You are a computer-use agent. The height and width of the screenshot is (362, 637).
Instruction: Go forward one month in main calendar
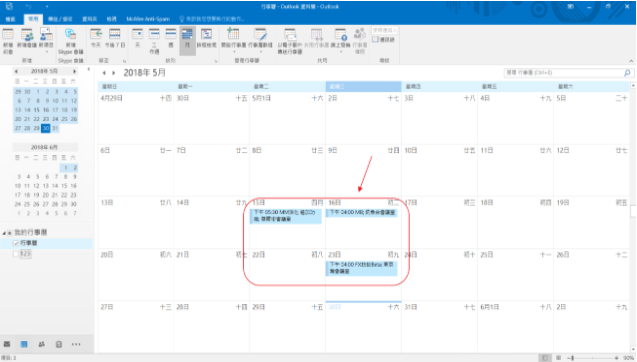pos(114,73)
